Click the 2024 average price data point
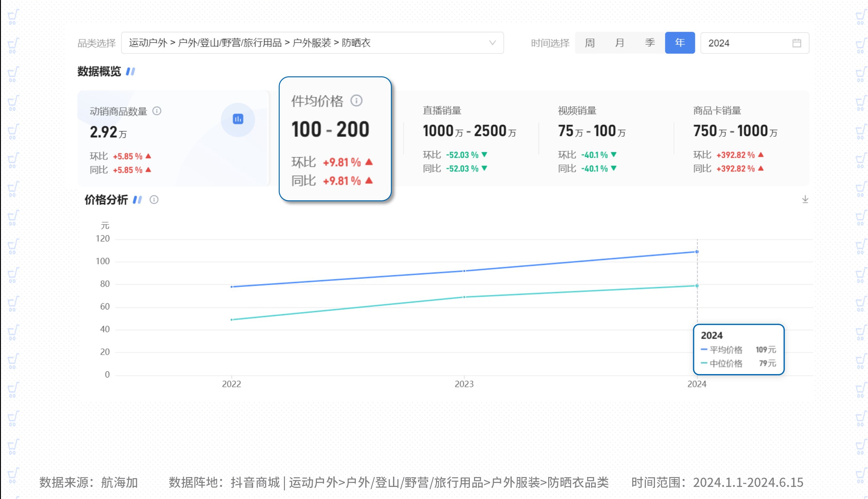Image resolution: width=868 pixels, height=499 pixels. [x=697, y=252]
